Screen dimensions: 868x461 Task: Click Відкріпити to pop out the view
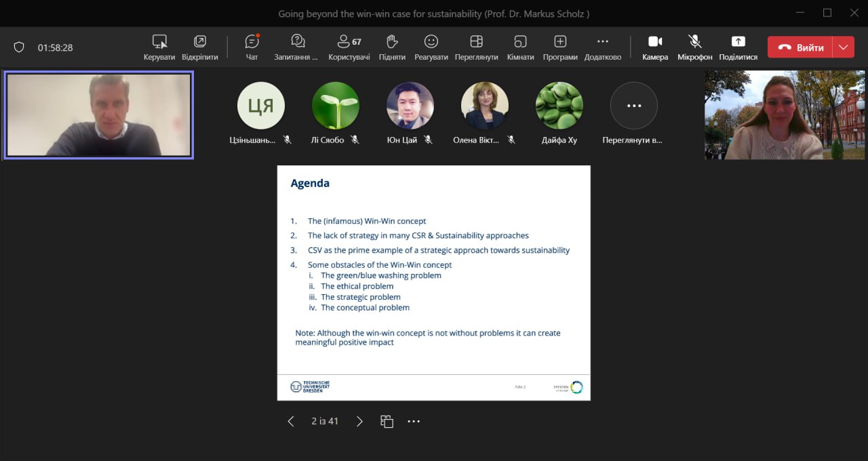tap(200, 47)
